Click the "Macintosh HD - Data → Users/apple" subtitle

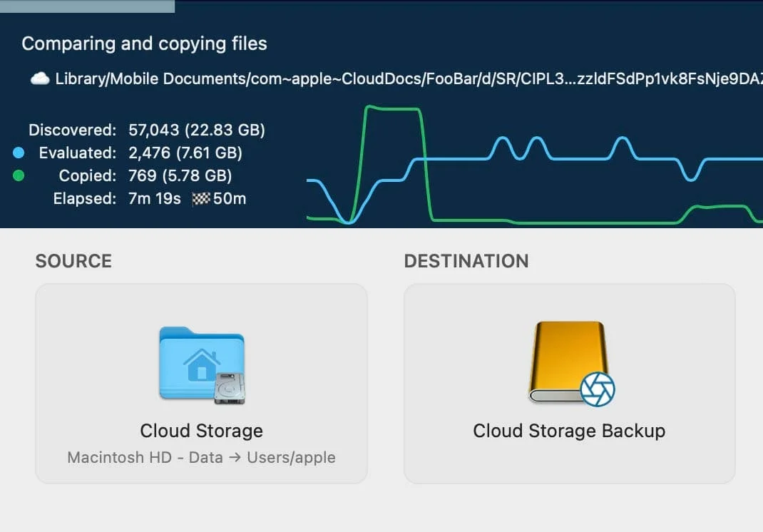(201, 457)
